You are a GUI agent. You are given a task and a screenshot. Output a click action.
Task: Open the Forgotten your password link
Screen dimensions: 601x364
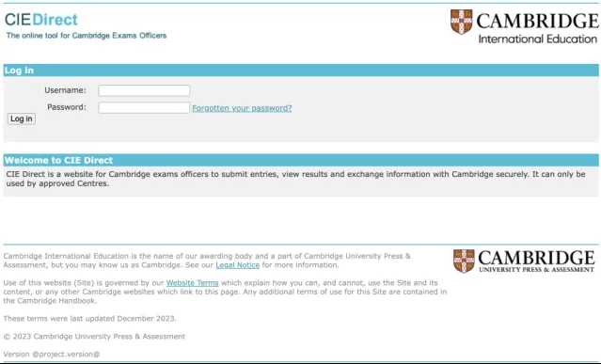click(242, 108)
